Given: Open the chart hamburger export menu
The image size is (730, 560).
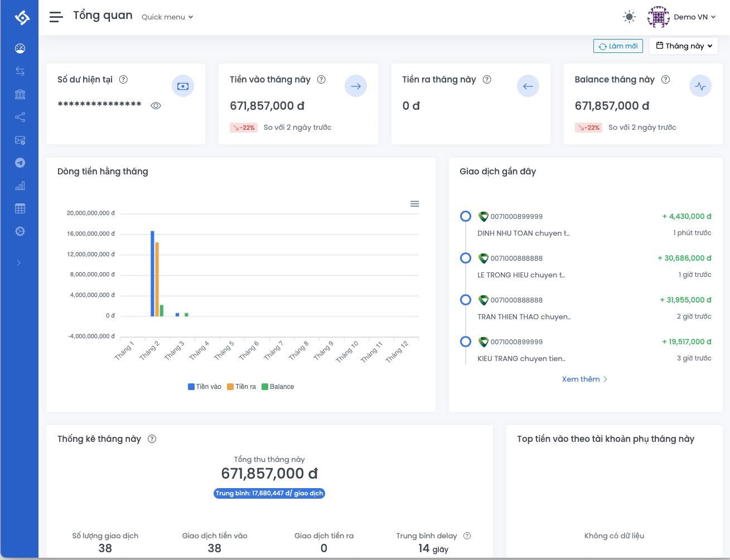Looking at the screenshot, I should point(414,204).
